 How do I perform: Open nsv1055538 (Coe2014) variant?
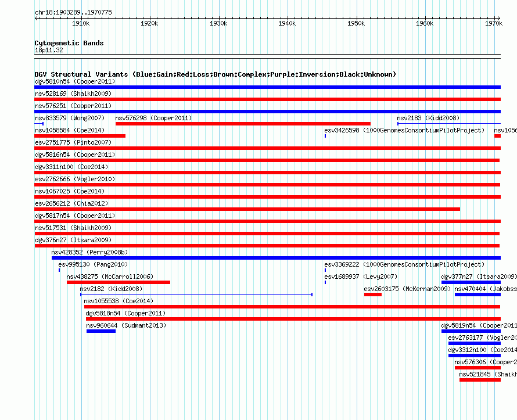coord(119,301)
